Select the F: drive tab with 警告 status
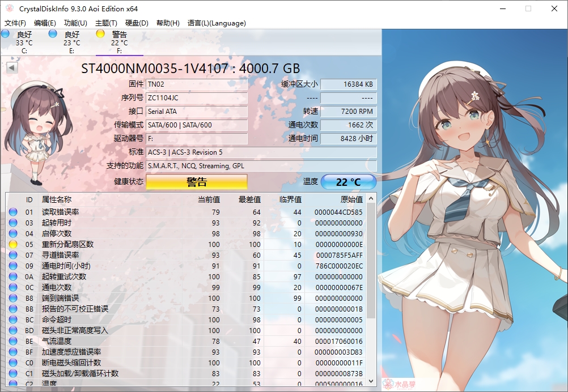 119,42
